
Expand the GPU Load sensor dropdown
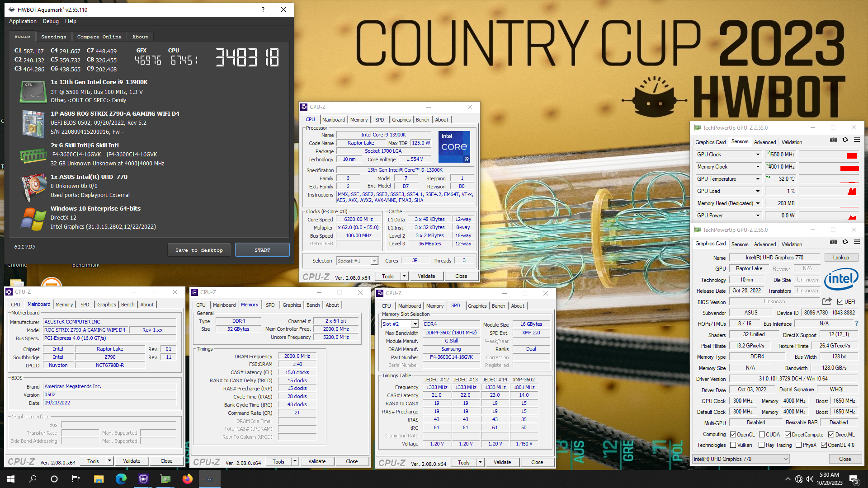coord(758,191)
